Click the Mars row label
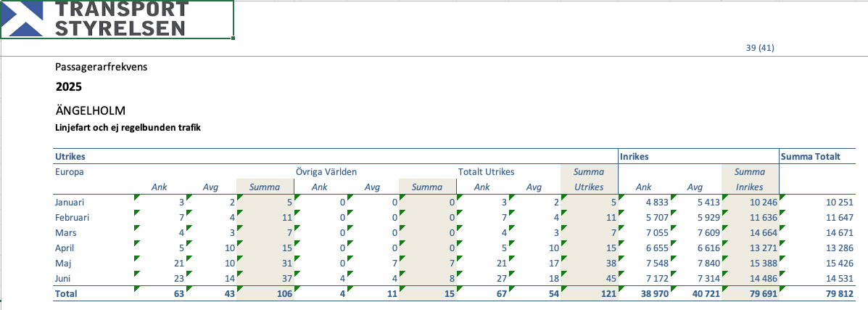This screenshot has width=868, height=310. 66,233
